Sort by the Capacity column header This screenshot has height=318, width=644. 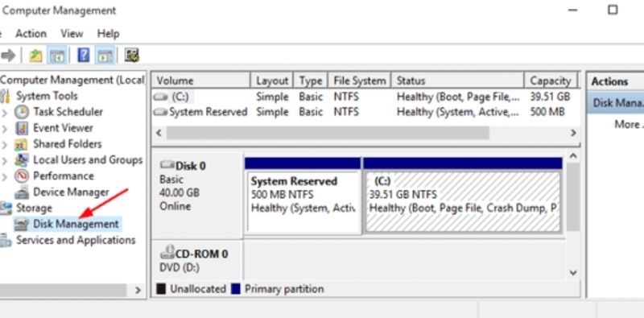point(551,81)
